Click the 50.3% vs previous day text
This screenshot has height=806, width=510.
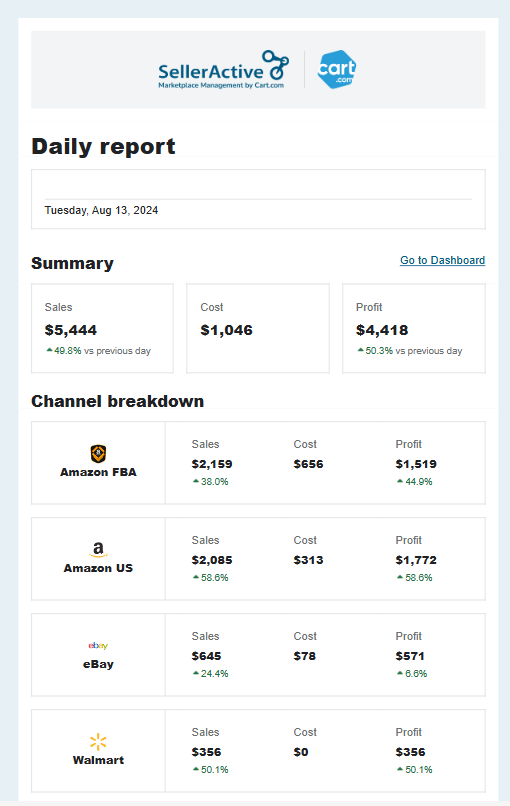(x=410, y=351)
